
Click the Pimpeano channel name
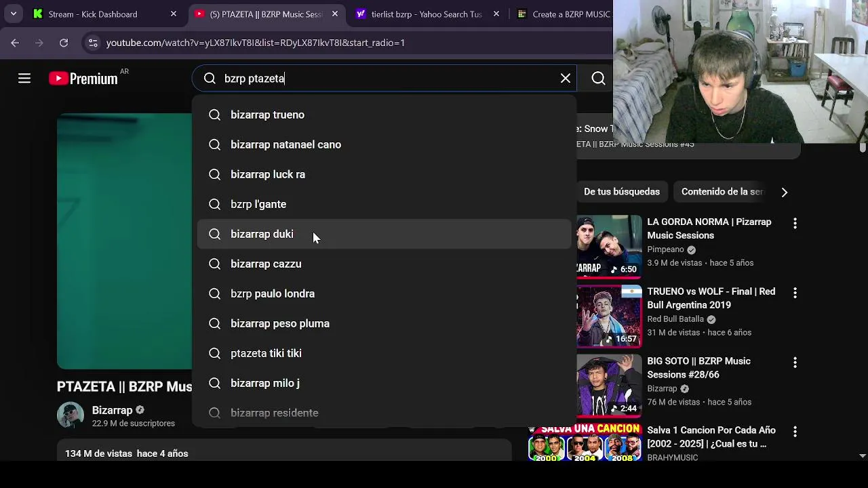[x=665, y=249]
